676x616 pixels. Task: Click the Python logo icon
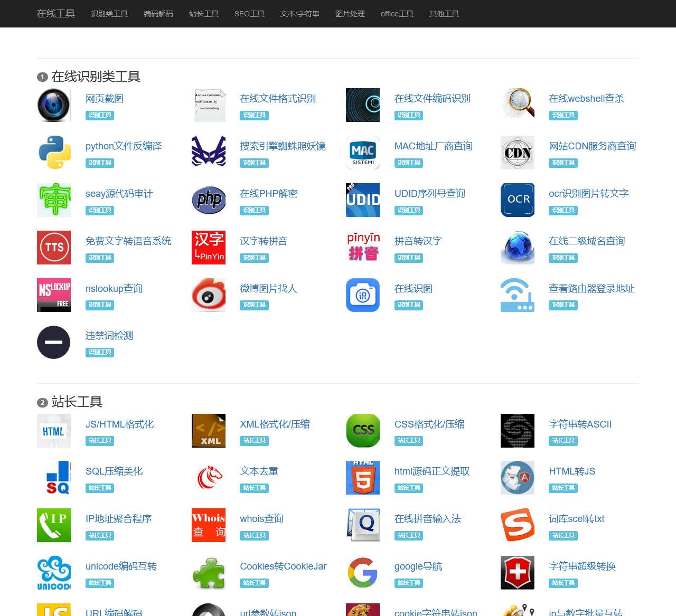tap(54, 153)
